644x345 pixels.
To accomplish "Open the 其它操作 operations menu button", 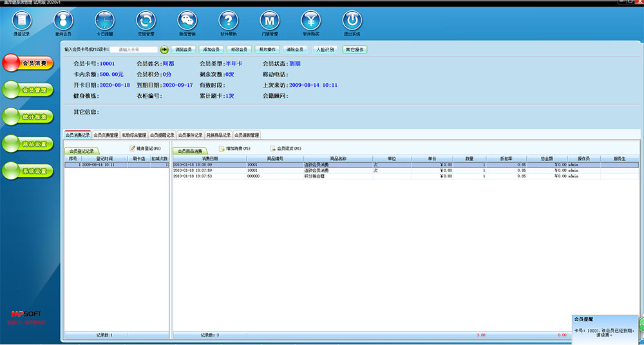I will [355, 50].
